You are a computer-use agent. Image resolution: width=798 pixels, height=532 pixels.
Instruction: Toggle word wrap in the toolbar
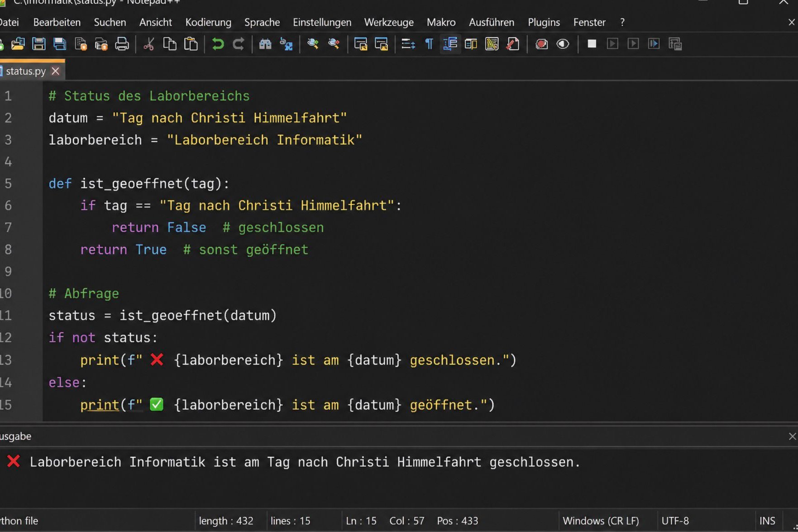pos(408,44)
